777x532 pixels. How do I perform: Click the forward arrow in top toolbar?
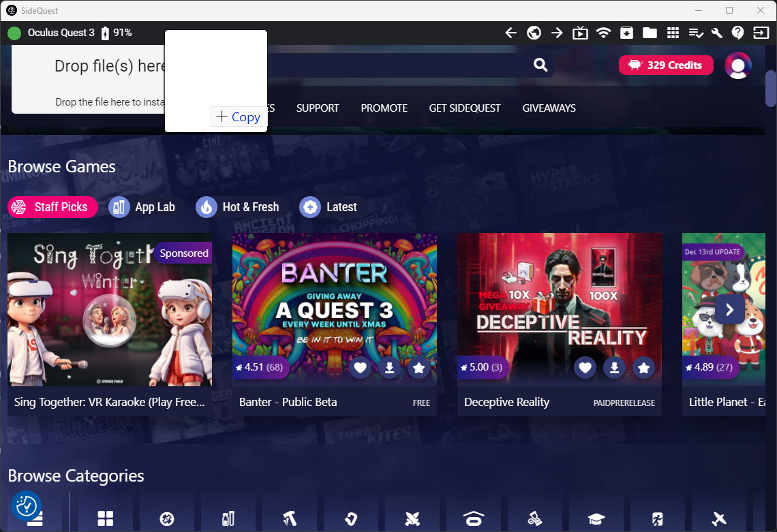click(557, 33)
